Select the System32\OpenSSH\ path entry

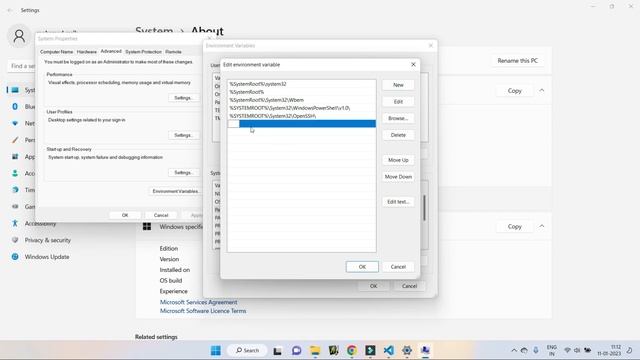(x=302, y=116)
